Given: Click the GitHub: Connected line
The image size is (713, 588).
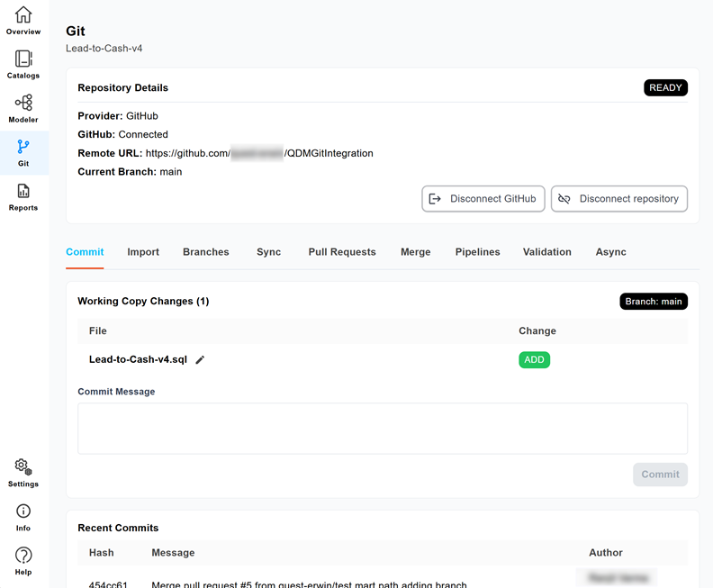Looking at the screenshot, I should 122,134.
